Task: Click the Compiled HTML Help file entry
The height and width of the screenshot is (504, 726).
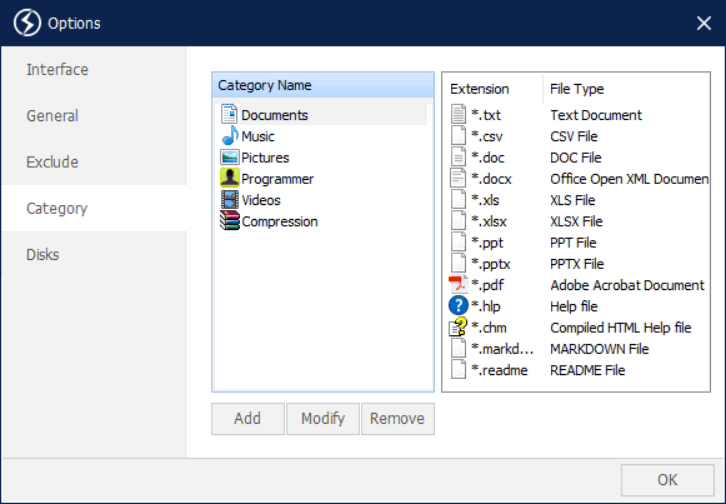Action: click(x=620, y=328)
